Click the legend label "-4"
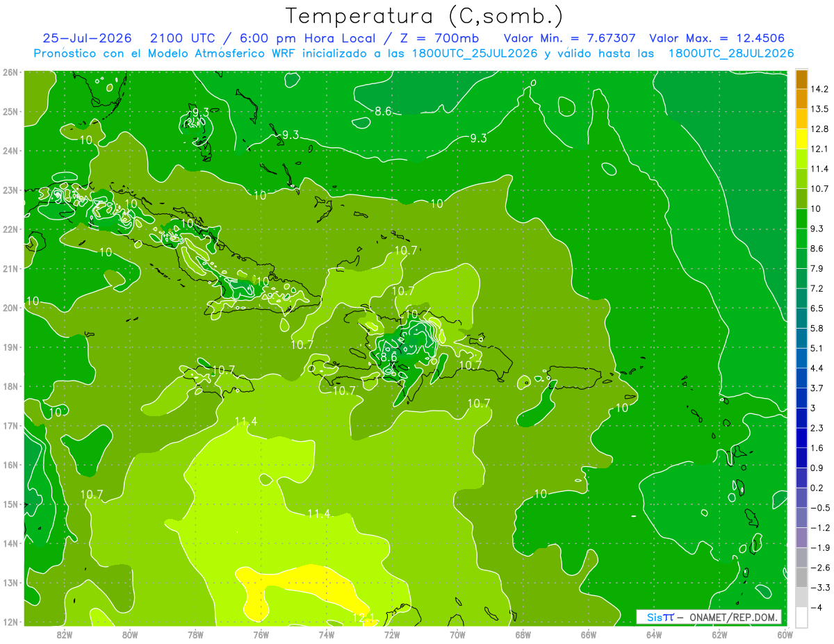The image size is (834, 644). click(815, 607)
